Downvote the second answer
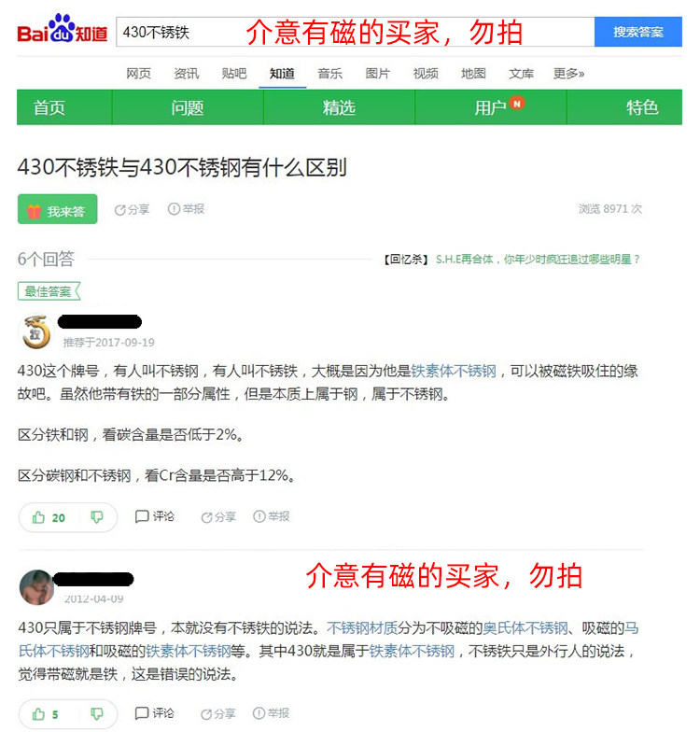Screen dimensions: 700x732 tap(97, 713)
